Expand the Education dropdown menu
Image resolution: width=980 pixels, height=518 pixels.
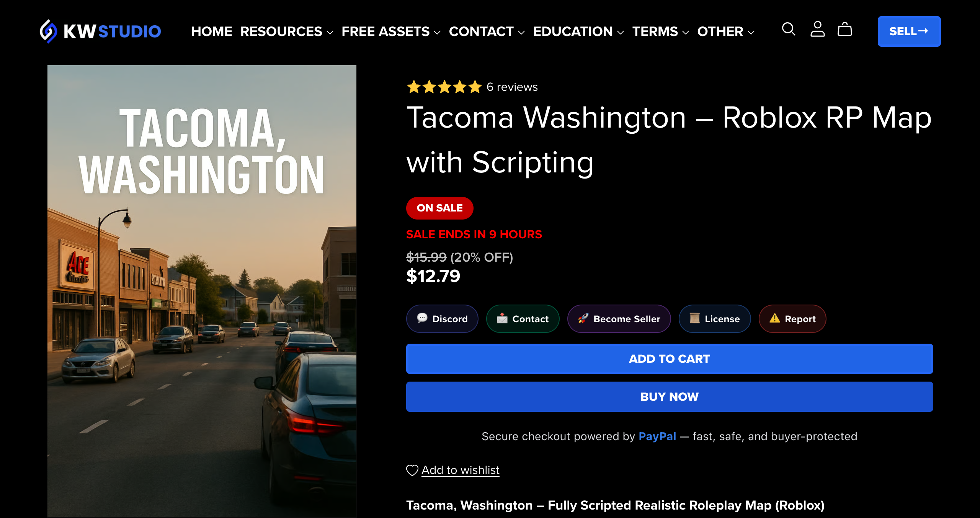pos(578,31)
